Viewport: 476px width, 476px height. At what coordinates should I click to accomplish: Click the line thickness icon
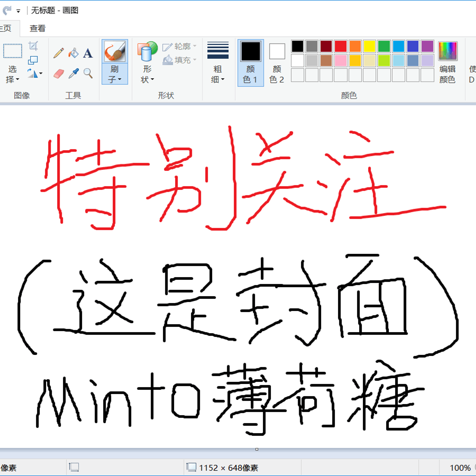(x=218, y=50)
